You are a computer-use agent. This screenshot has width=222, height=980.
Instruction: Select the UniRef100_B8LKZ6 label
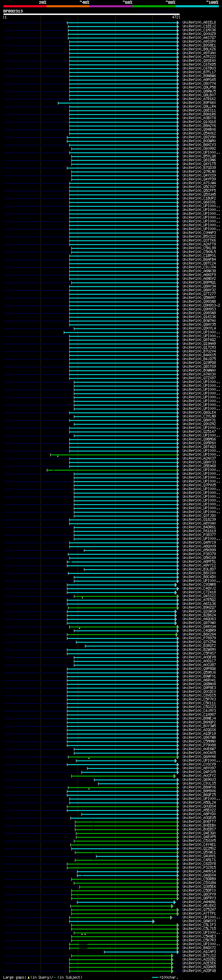click(199, 49)
